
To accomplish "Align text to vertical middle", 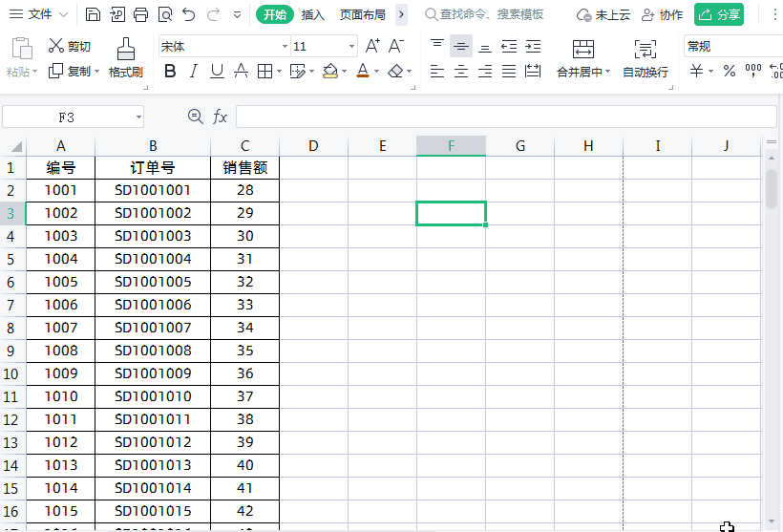I will [x=461, y=47].
